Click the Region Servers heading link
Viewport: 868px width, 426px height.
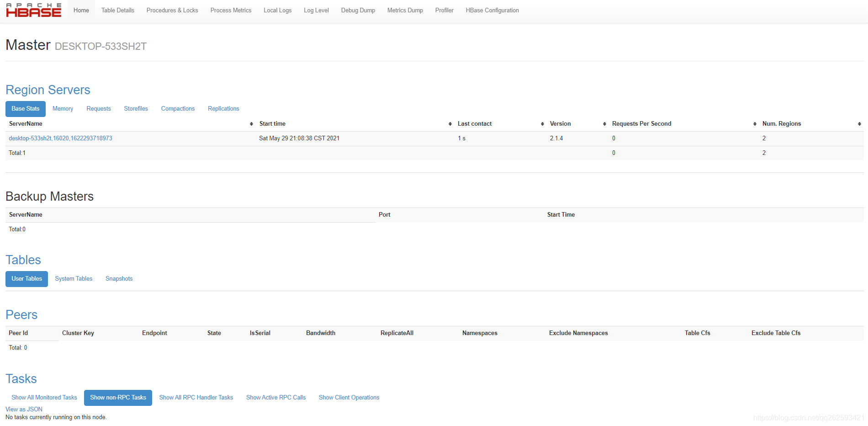click(48, 90)
